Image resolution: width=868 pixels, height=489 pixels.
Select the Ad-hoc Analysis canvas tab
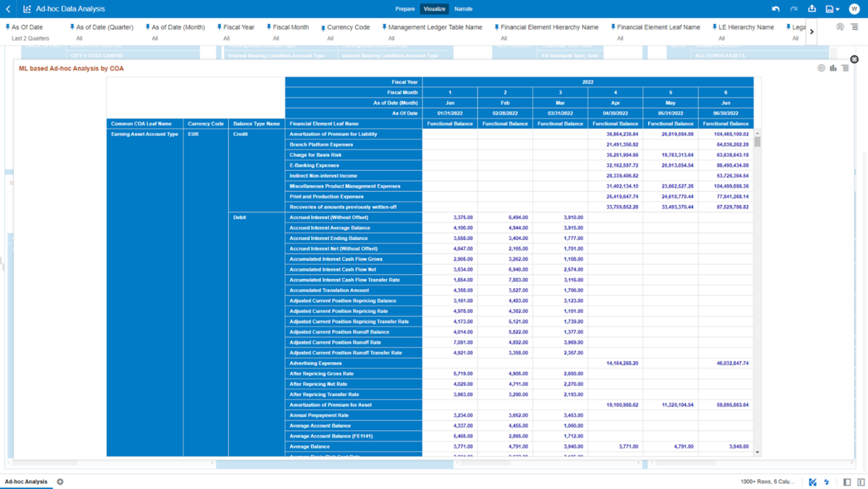point(26,482)
